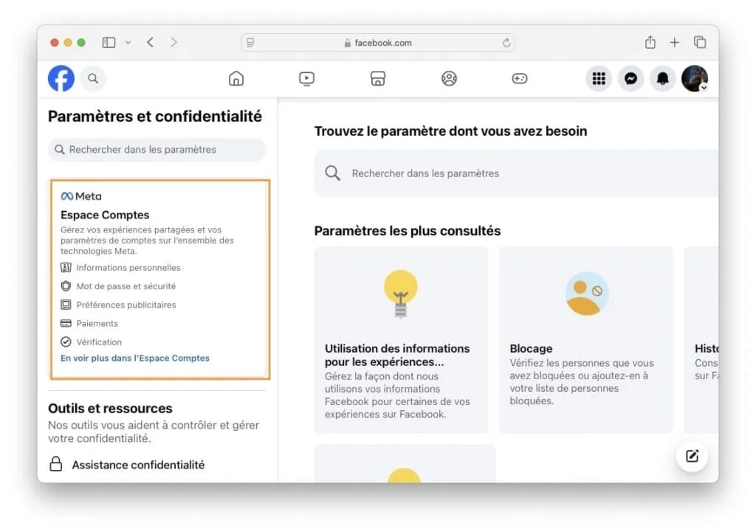
Task: Open the apps grid menu
Action: [x=599, y=78]
